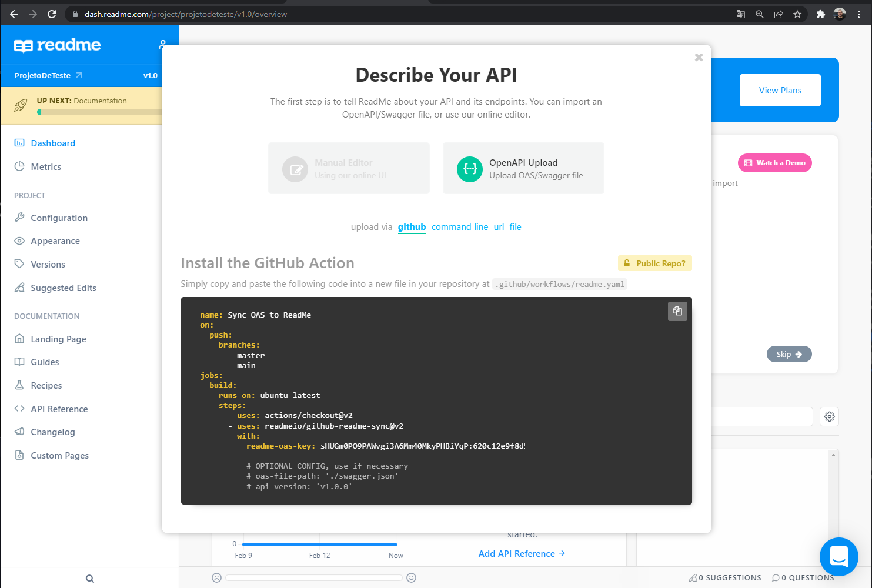
Task: Click the happy face feedback icon
Action: pyautogui.click(x=412, y=578)
